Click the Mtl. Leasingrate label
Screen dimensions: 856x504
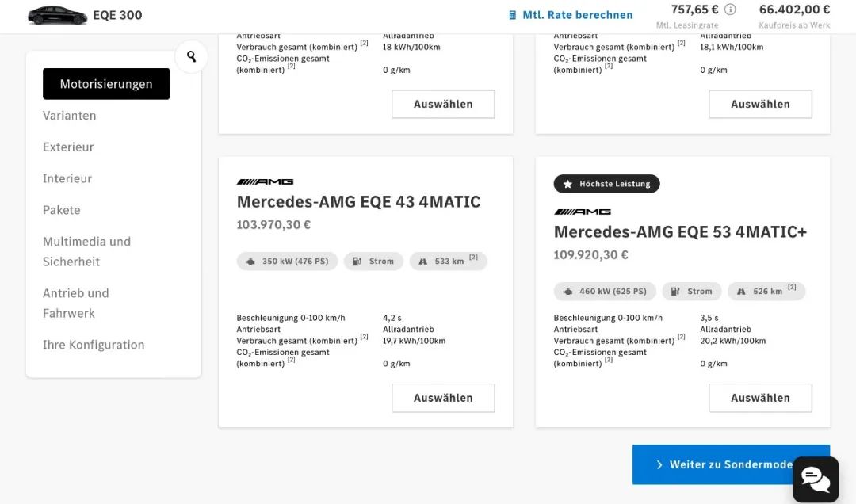687,25
